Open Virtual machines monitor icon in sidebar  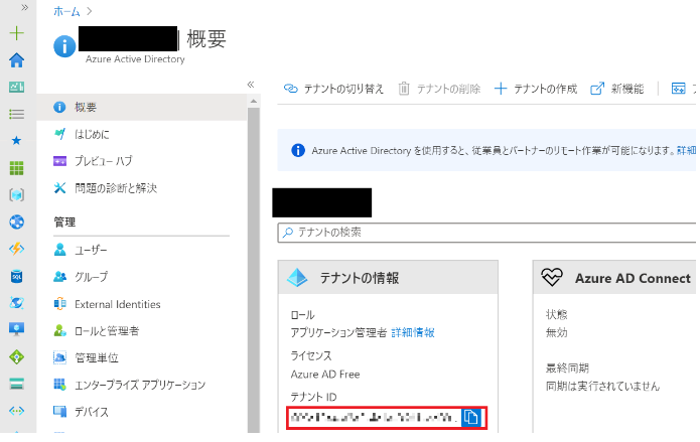pyautogui.click(x=17, y=329)
